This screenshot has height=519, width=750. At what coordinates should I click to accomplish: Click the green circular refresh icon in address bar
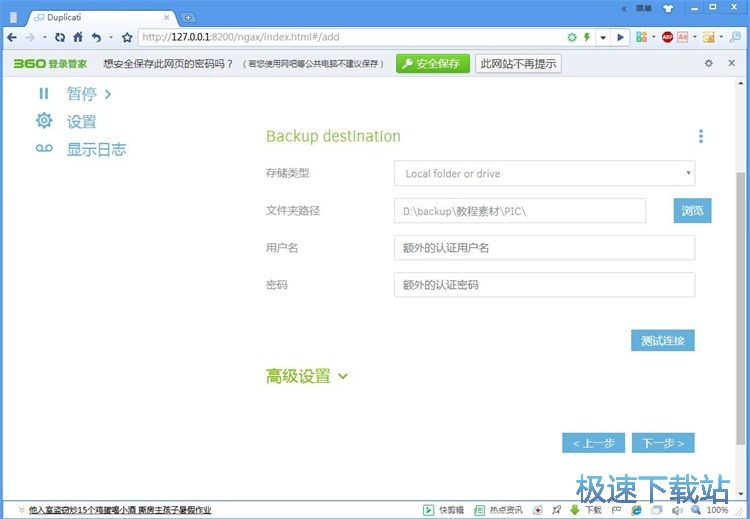click(572, 37)
